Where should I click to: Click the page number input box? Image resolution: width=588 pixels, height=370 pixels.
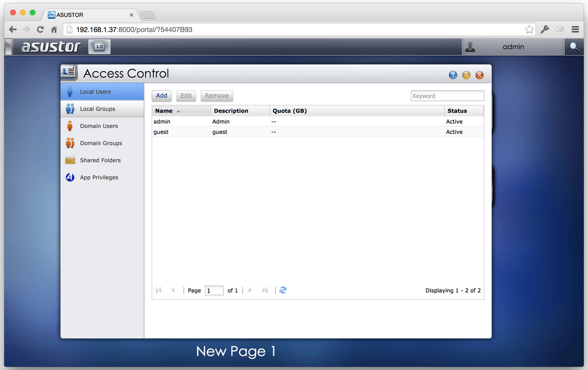tap(214, 291)
